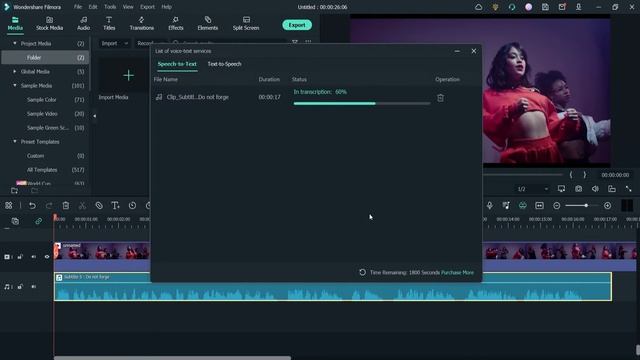
Task: Click the speed clock icon in timeline toolbar
Action: click(132, 206)
